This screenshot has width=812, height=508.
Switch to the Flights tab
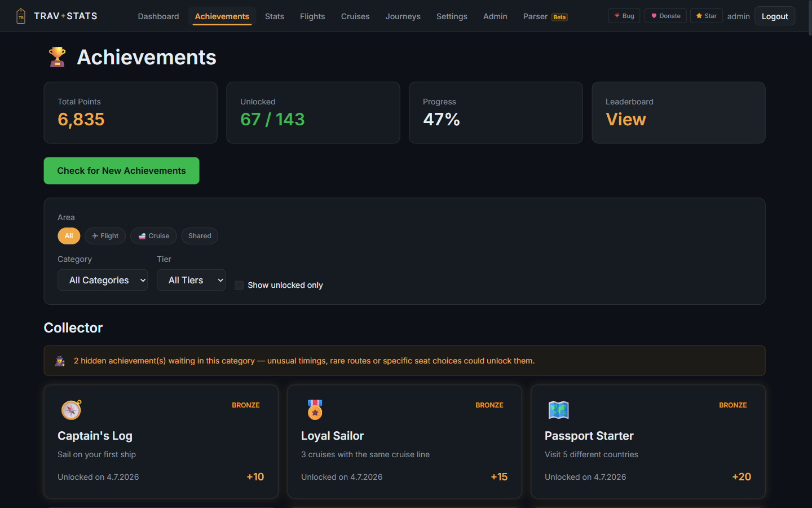pyautogui.click(x=312, y=16)
